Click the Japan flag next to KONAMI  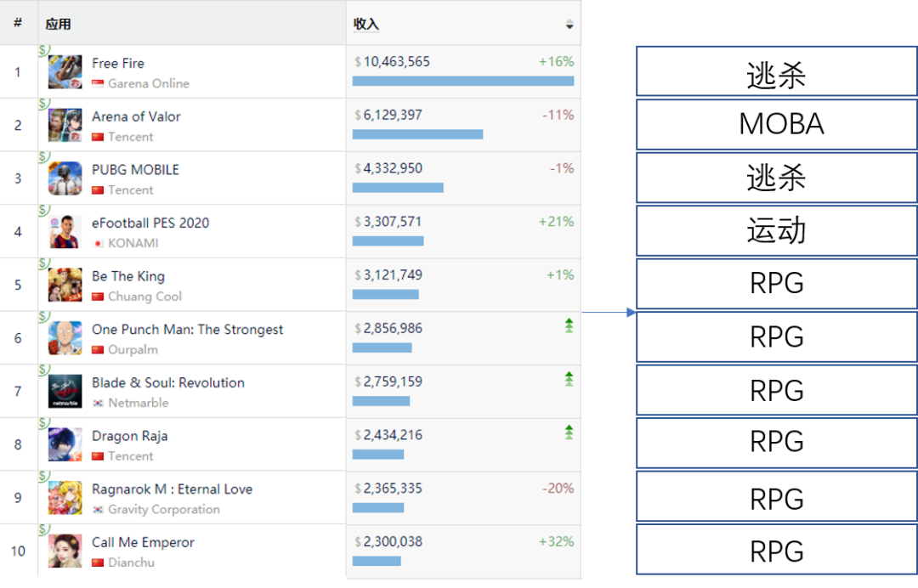click(98, 243)
